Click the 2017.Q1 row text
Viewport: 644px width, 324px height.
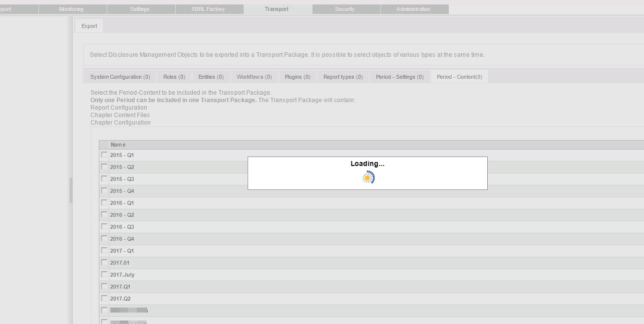click(x=120, y=287)
